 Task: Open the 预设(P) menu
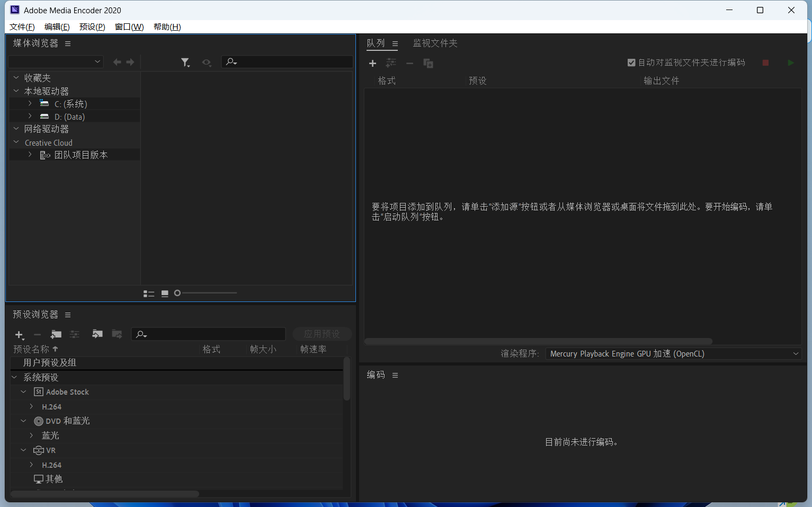click(92, 27)
